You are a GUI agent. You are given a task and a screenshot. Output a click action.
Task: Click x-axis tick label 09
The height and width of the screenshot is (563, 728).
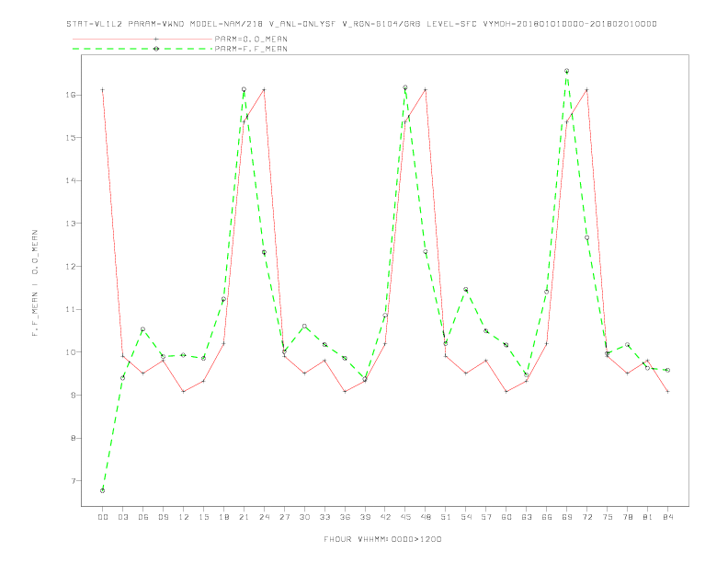coord(163,517)
